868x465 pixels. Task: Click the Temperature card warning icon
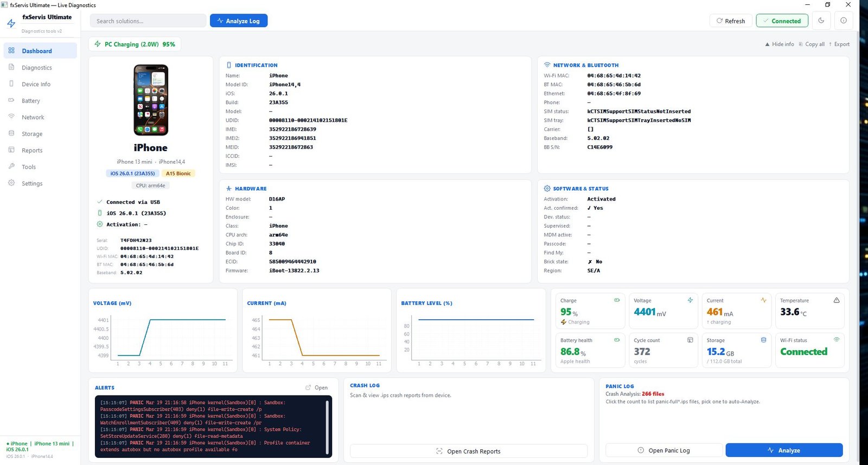click(837, 300)
